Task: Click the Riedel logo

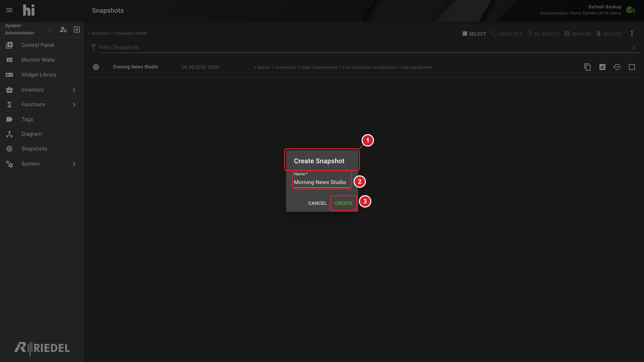Action: 42,348
